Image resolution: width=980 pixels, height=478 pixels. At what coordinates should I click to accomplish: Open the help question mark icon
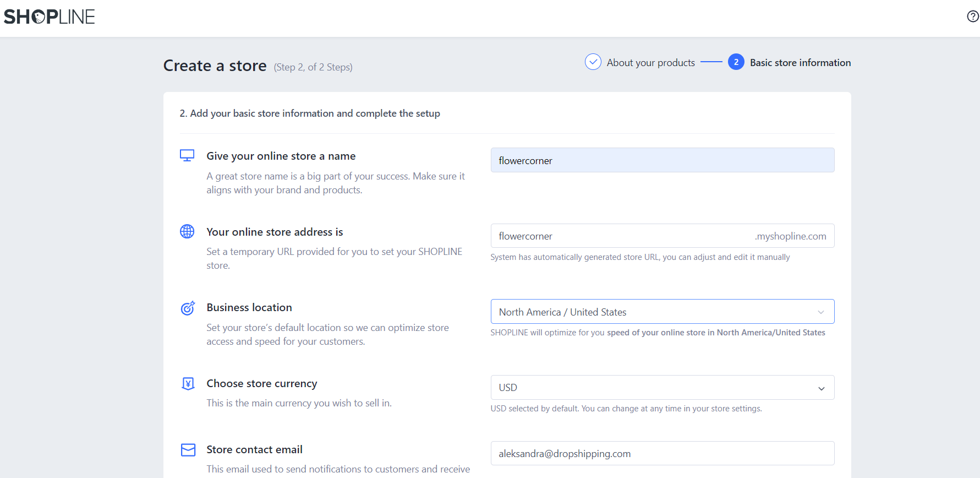point(973,17)
